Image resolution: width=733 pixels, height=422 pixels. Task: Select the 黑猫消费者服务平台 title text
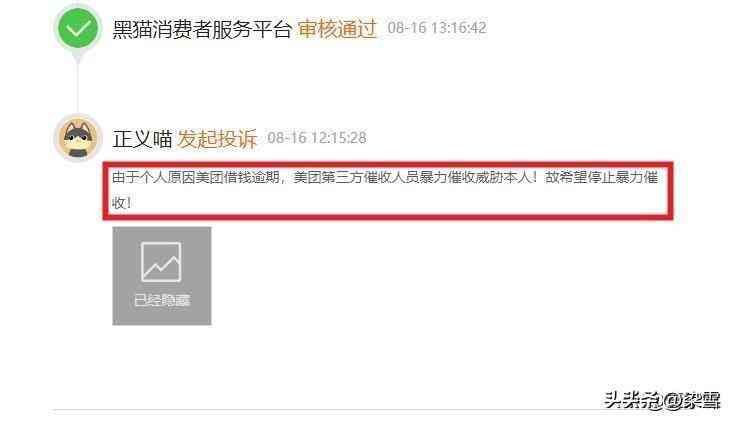click(x=202, y=29)
